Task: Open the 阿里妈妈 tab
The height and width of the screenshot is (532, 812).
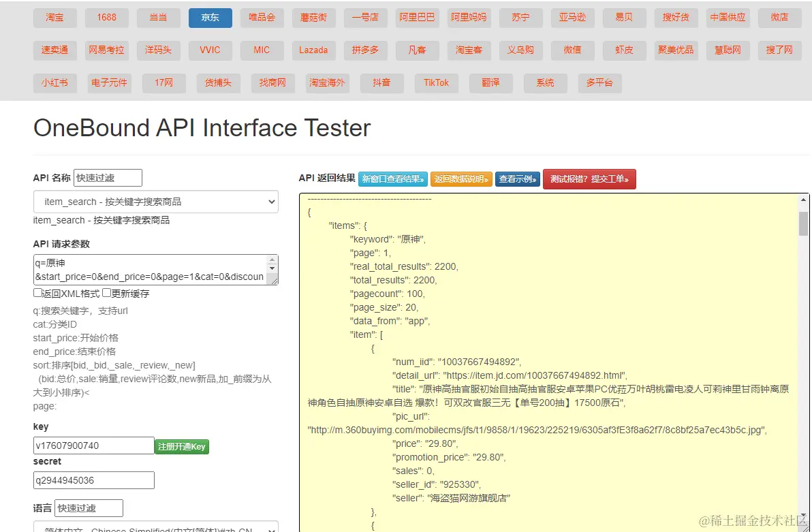Action: click(x=469, y=18)
